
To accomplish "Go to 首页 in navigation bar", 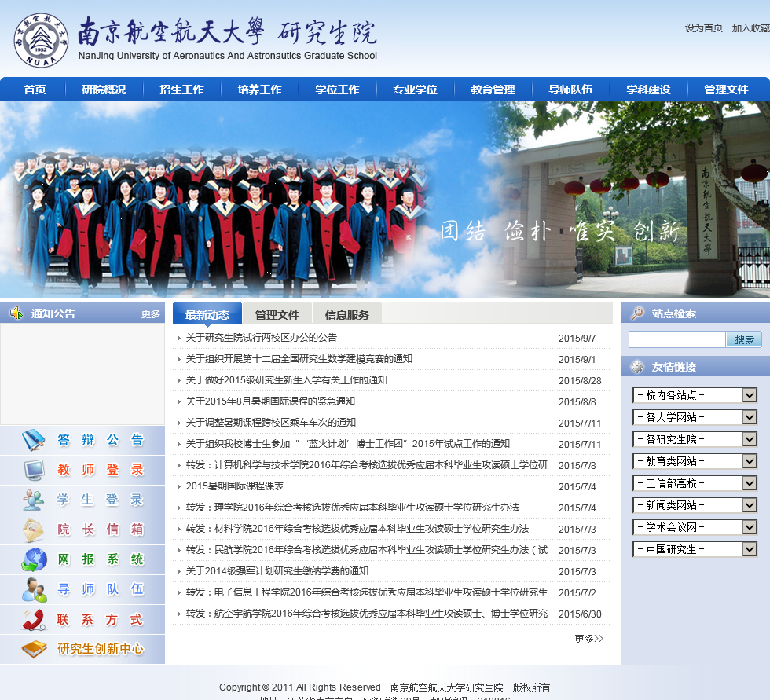I will pos(35,90).
